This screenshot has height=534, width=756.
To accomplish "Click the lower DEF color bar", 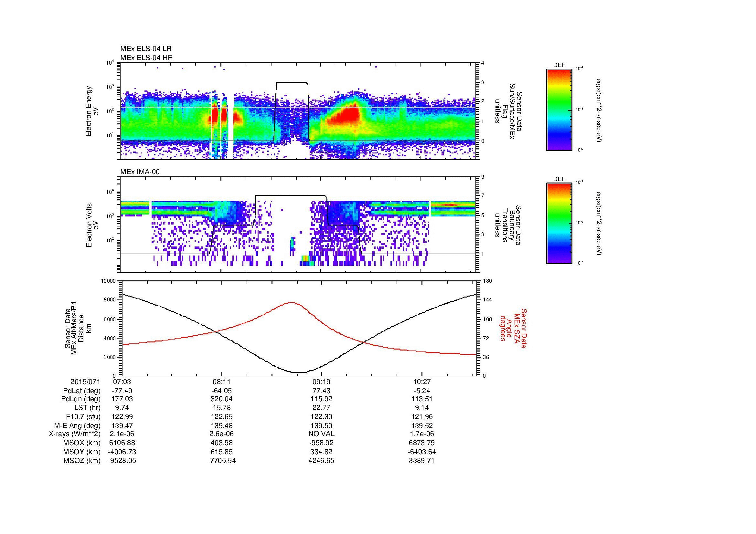I will pyautogui.click(x=559, y=224).
